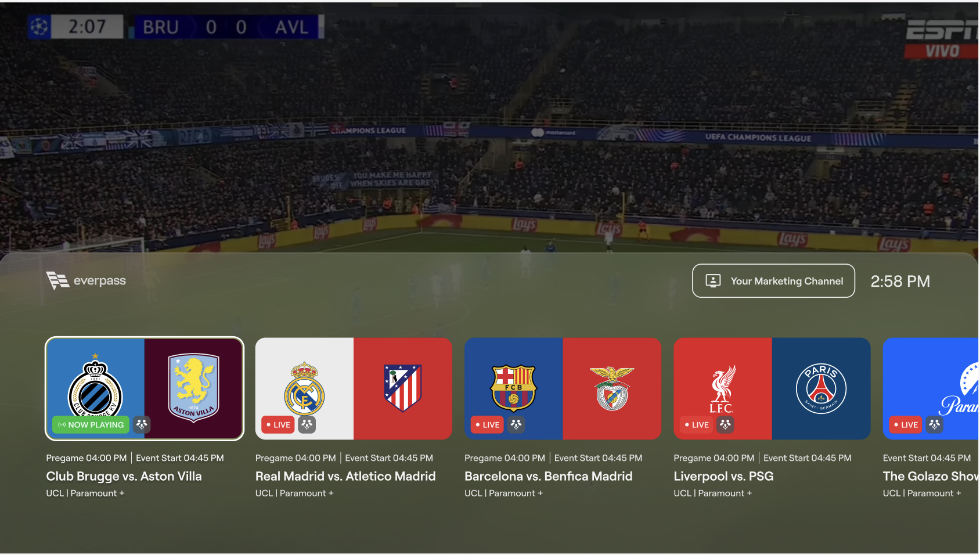The width and height of the screenshot is (980, 555).
Task: Click the LIVE badge on Liverpool card
Action: pyautogui.click(x=697, y=424)
